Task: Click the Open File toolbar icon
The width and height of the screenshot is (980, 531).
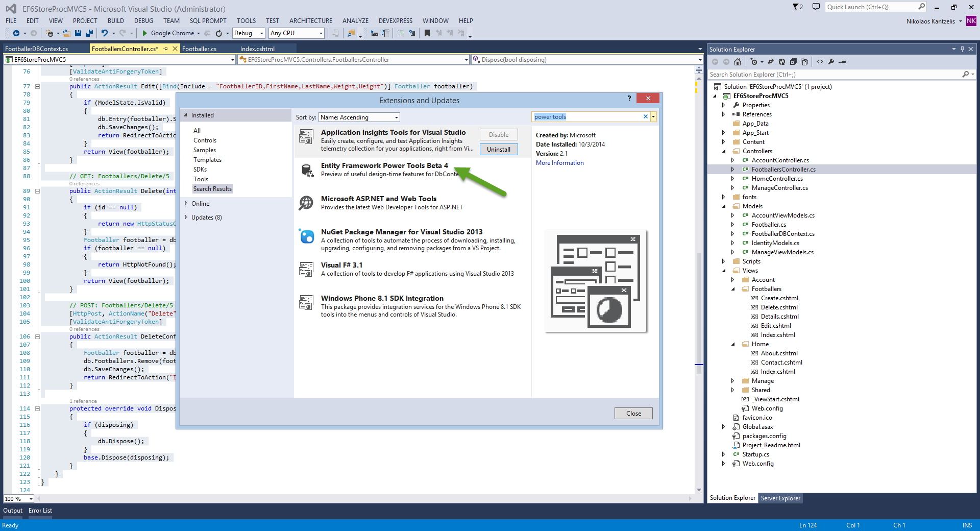Action: coord(67,33)
